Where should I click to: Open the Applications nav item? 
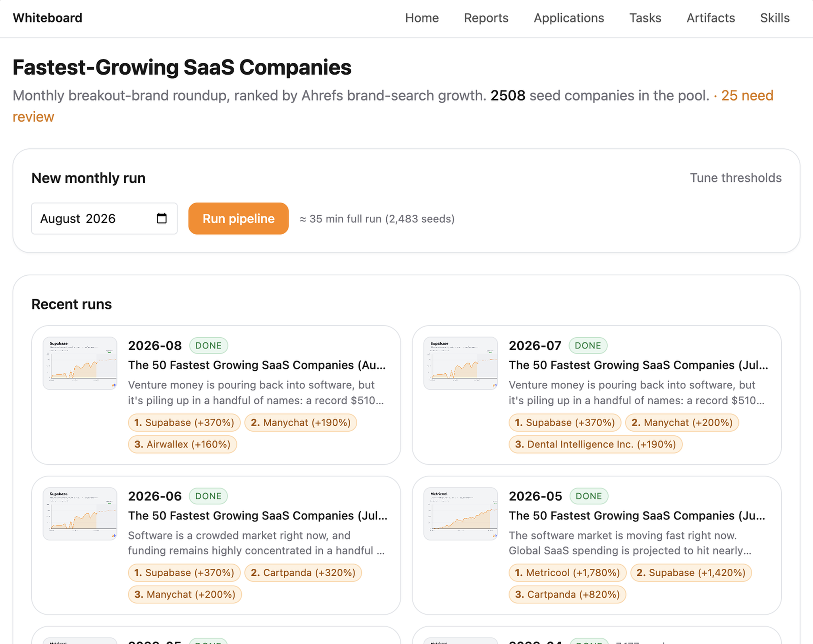[x=568, y=18]
